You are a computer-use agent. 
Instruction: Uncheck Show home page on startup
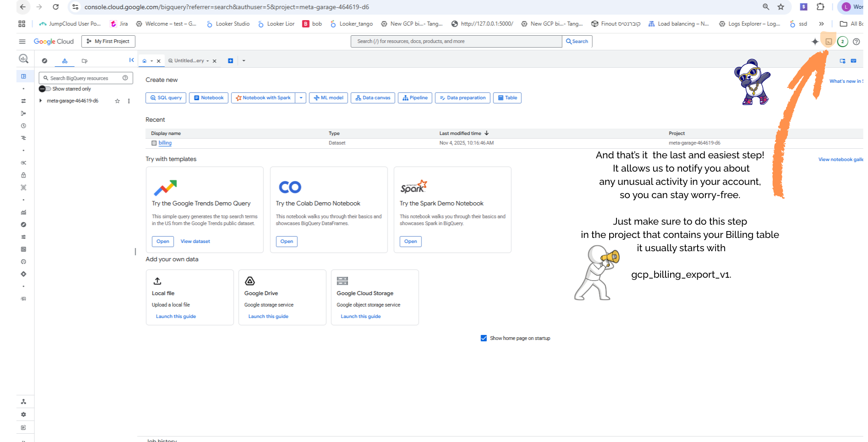[x=484, y=338]
